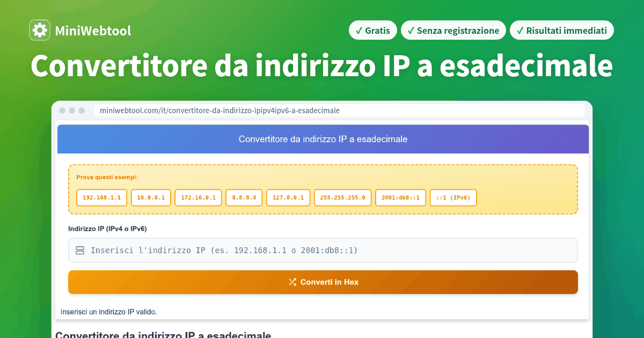Click the Gratis badge
644x338 pixels.
(x=373, y=31)
